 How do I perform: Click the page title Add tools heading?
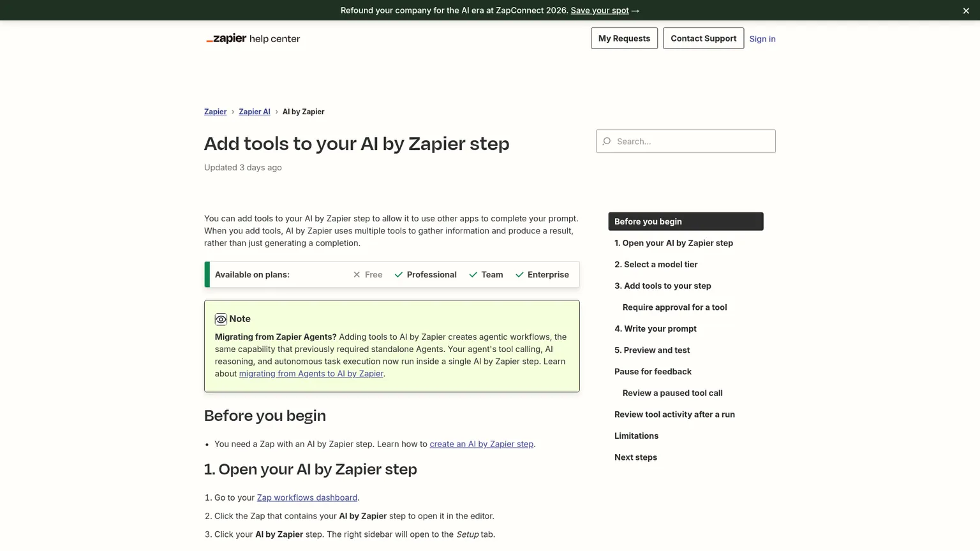coord(357,143)
